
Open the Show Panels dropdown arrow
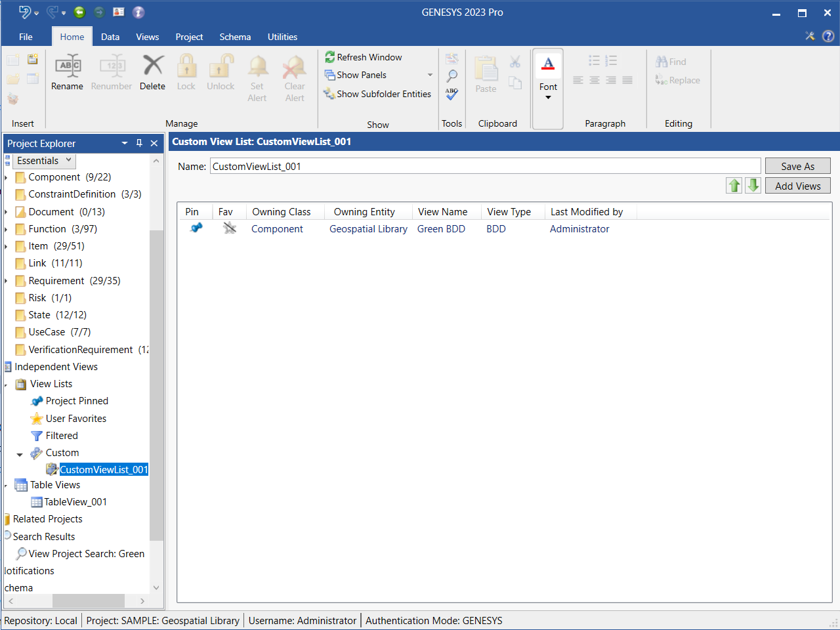coord(430,75)
